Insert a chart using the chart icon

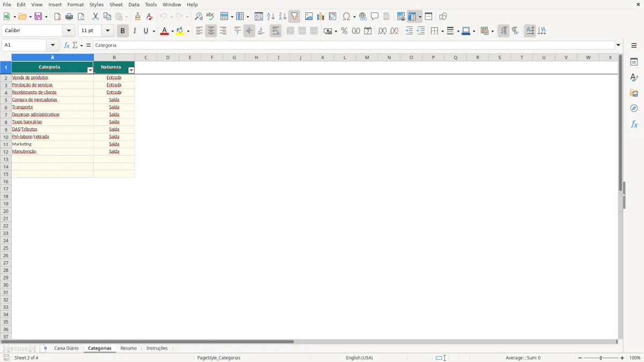point(321,17)
